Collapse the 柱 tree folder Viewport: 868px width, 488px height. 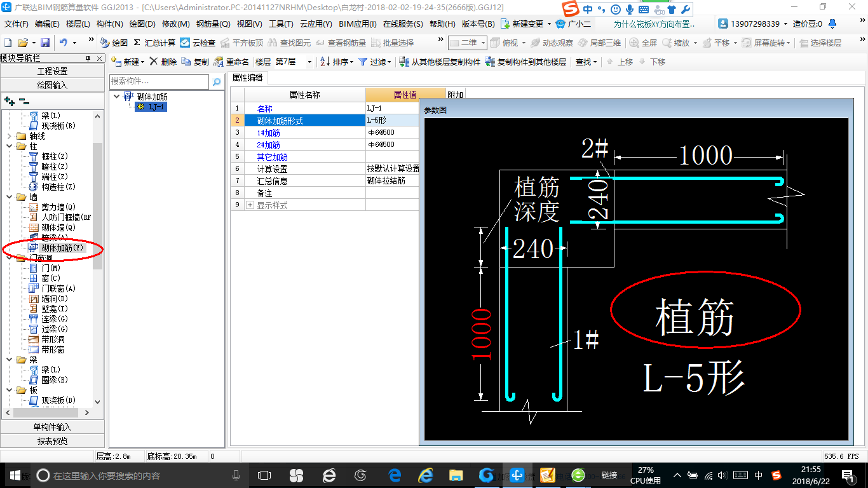pyautogui.click(x=9, y=146)
